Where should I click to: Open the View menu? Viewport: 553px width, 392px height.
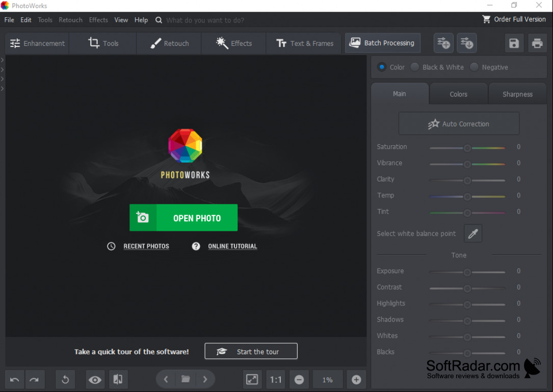[x=121, y=20]
